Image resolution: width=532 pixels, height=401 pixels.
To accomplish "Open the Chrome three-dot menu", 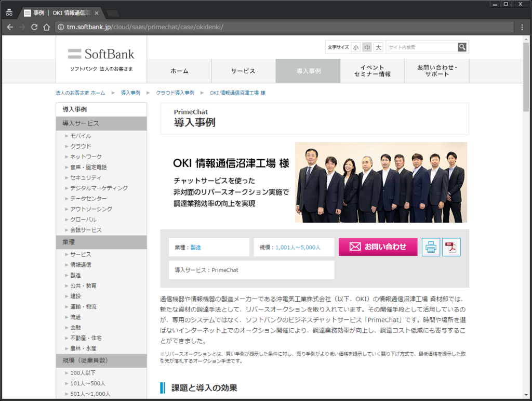I will click(522, 27).
